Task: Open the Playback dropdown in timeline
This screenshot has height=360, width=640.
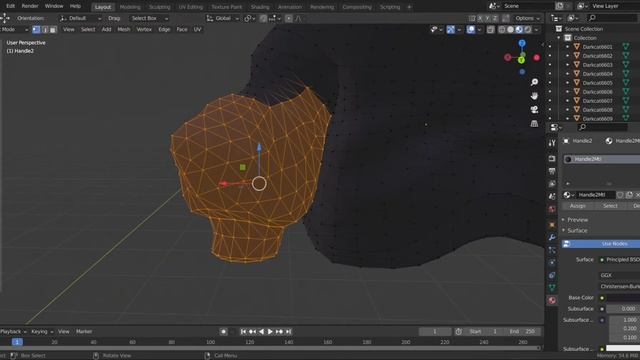Action: coord(13,331)
